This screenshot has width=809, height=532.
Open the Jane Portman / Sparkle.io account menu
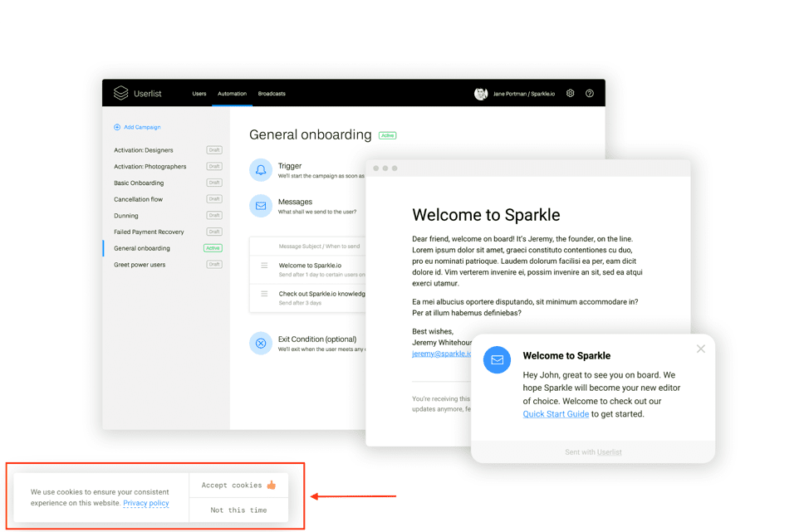(x=523, y=94)
